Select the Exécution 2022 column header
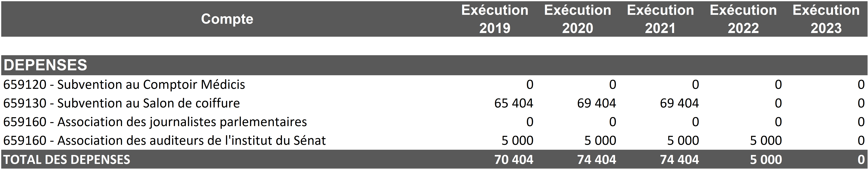 coord(743,19)
